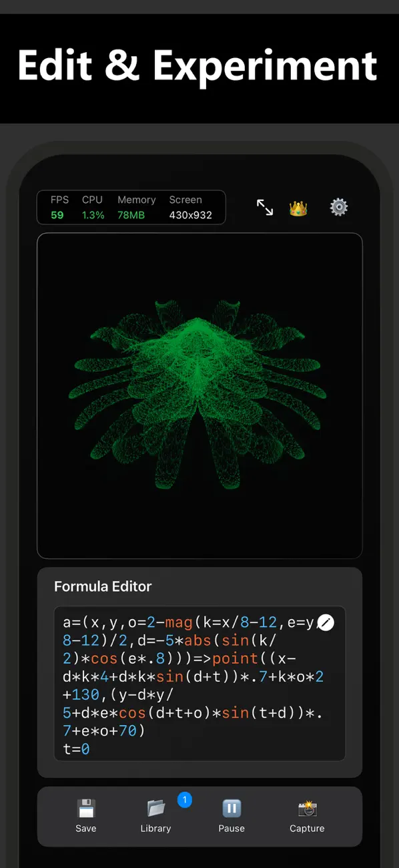Click the t=0 line in the formula
The height and width of the screenshot is (868, 399).
tap(76, 749)
